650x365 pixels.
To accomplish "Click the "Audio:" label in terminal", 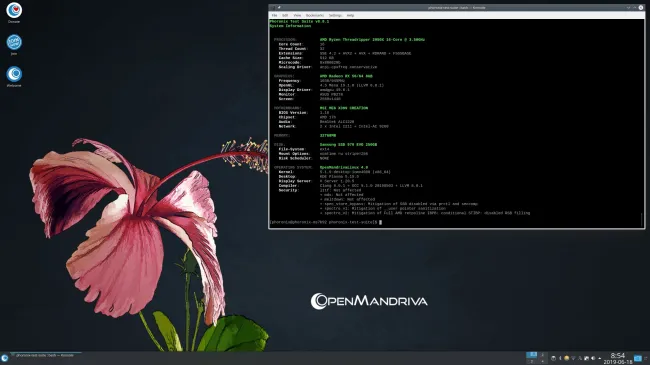I will [x=285, y=122].
